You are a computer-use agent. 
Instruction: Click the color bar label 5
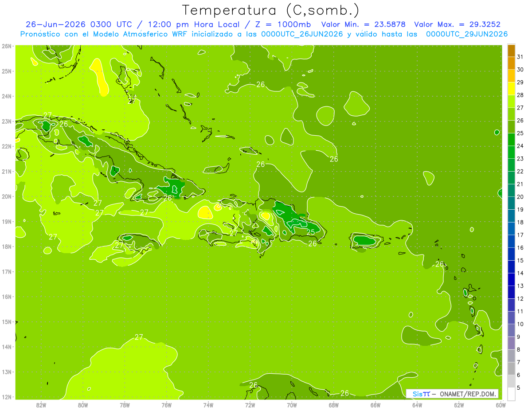point(519,388)
